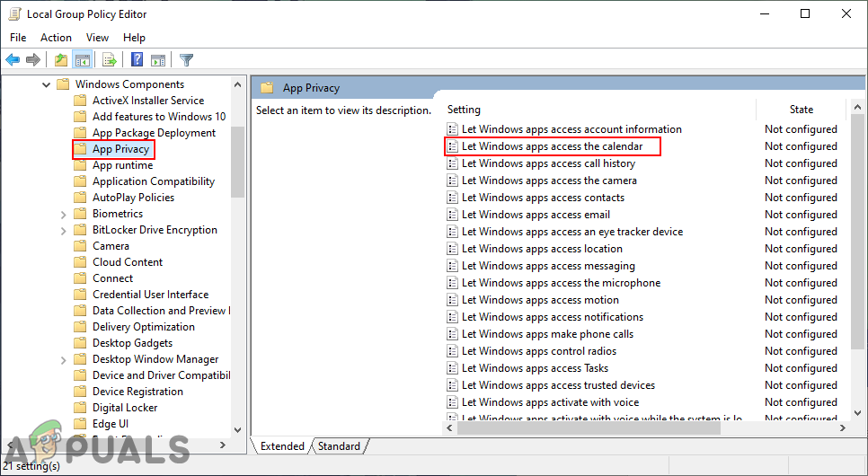Click App Privacy folder icon in header
This screenshot has height=476, width=868.
[268, 87]
